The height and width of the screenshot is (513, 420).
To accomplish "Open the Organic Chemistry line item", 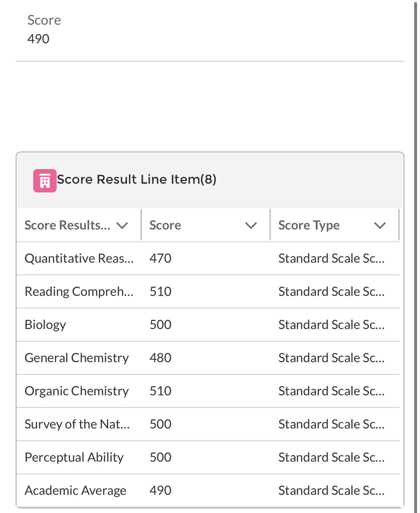I will click(77, 391).
